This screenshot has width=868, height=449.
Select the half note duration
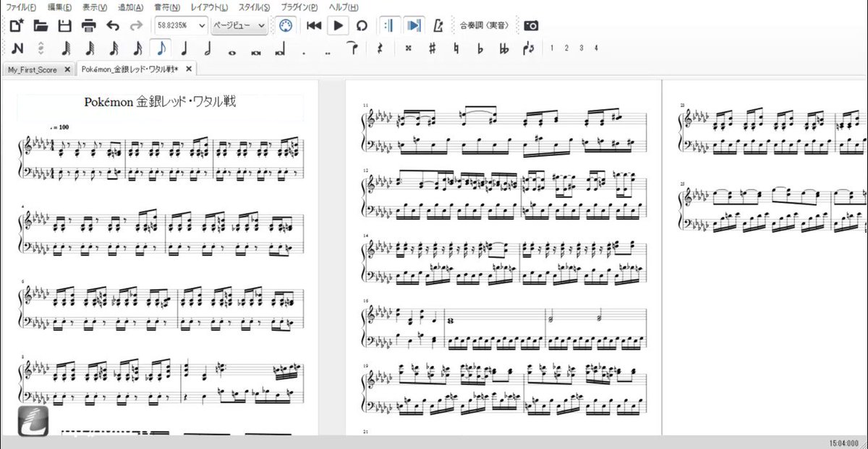(x=208, y=48)
